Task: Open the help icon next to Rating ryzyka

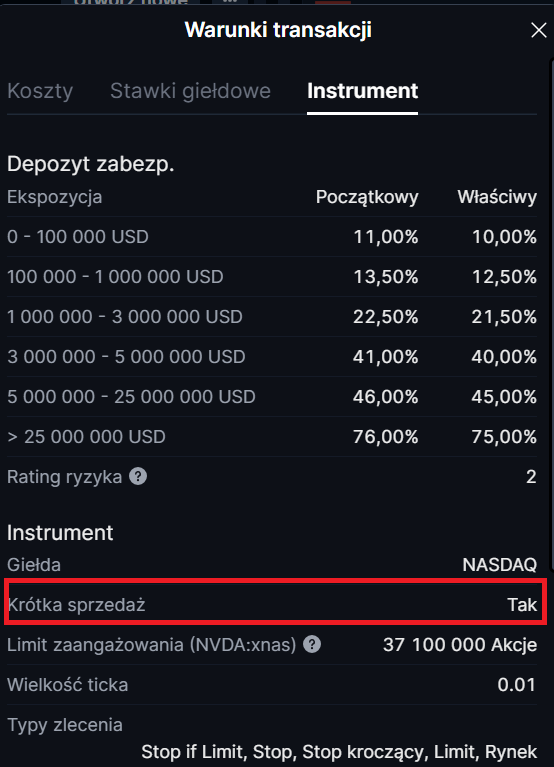Action: point(138,476)
